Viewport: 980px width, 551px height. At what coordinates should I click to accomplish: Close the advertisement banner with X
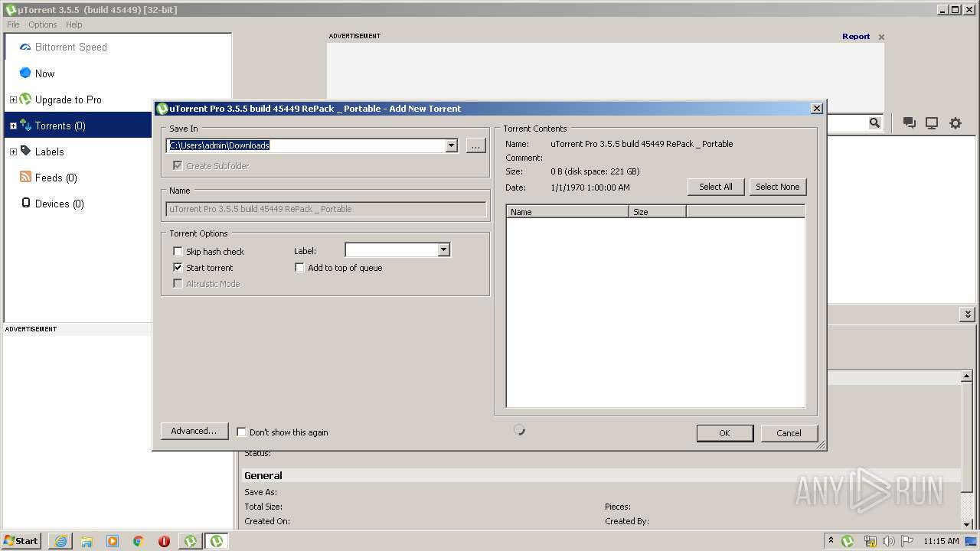pos(881,37)
